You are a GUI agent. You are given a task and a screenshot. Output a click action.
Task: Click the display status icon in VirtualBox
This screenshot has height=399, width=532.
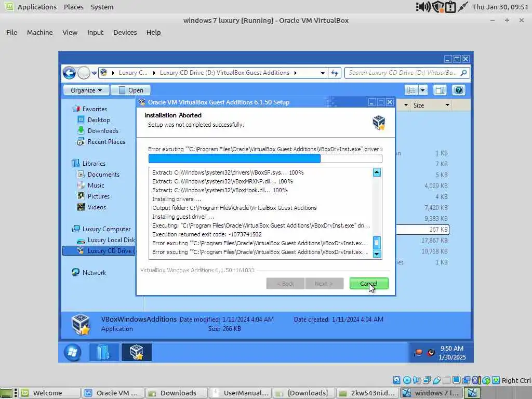(456, 380)
